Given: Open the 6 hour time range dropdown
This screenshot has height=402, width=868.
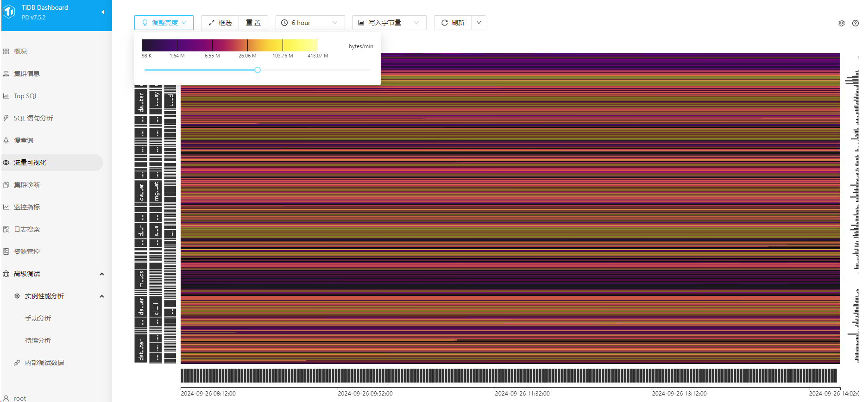Looking at the screenshot, I should [x=310, y=23].
